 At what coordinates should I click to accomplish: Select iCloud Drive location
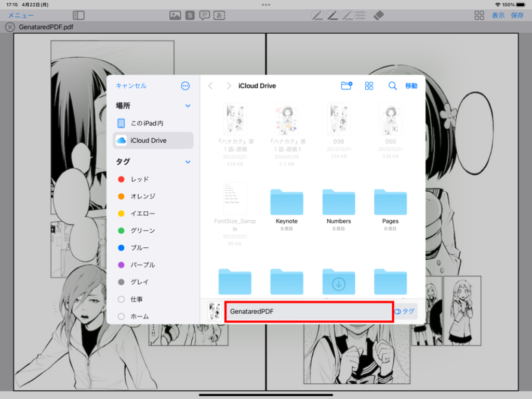point(153,140)
